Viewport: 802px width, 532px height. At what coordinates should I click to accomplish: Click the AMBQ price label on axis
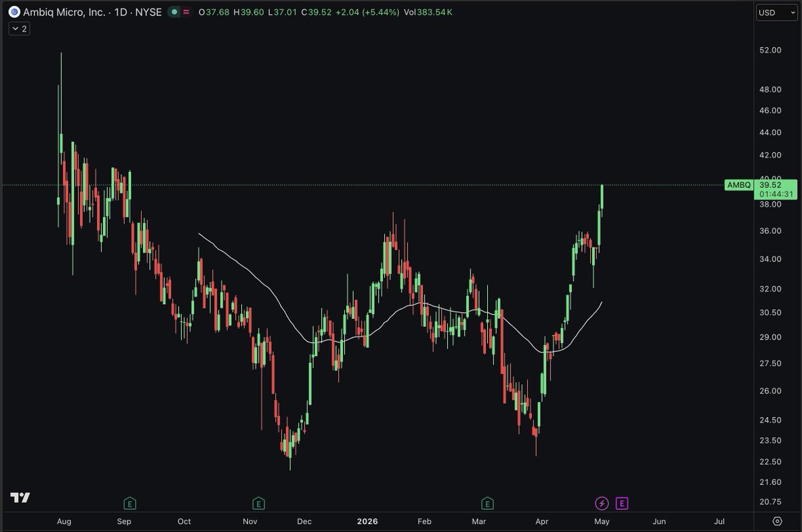click(740, 184)
